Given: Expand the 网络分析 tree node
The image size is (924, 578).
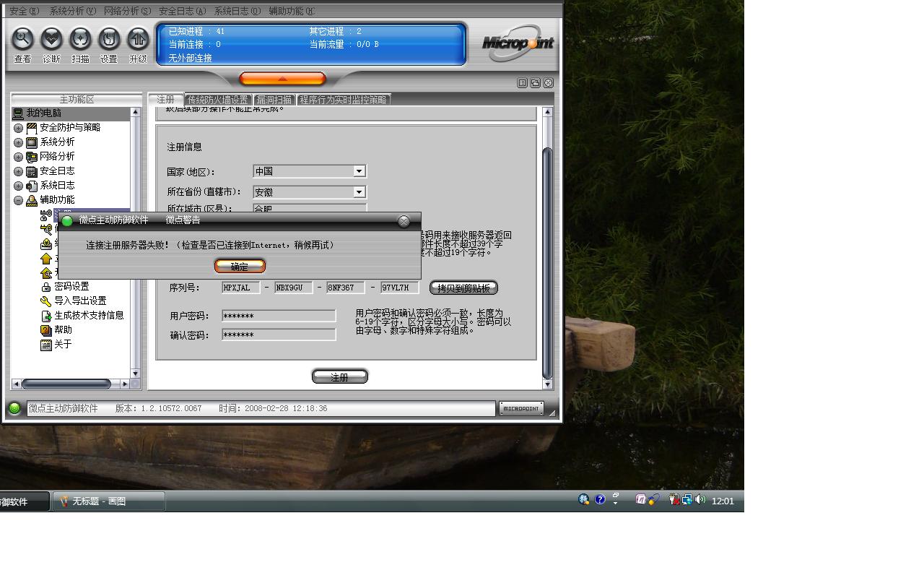Looking at the screenshot, I should [19, 157].
